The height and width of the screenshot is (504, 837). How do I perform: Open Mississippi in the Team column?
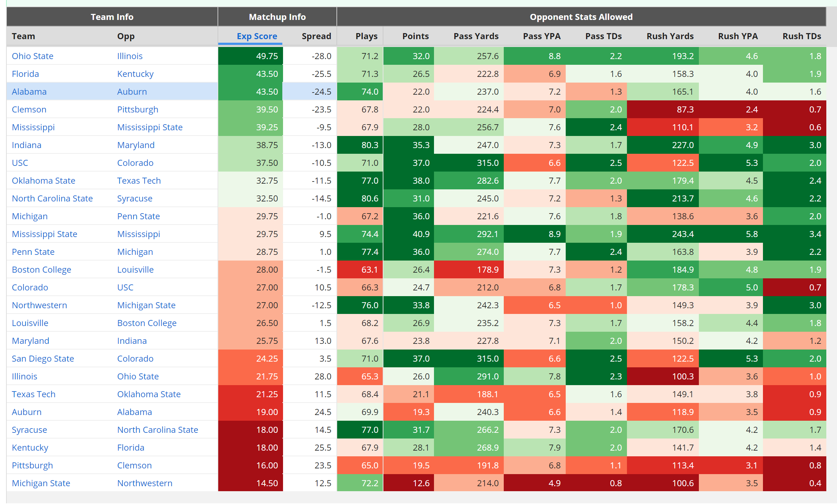pyautogui.click(x=33, y=127)
